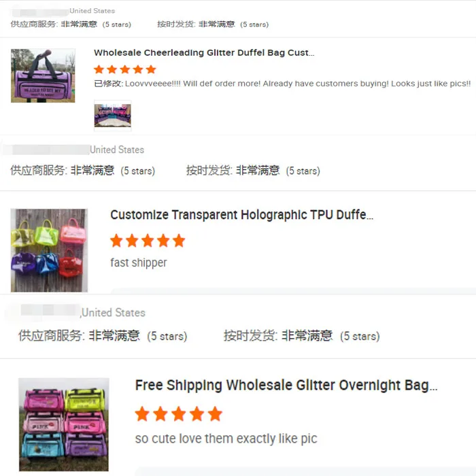Image resolution: width=476 pixels, height=476 pixels.
Task: Open Wholesale Cheerleading Glitter Duffel Bag title
Action: [204, 53]
